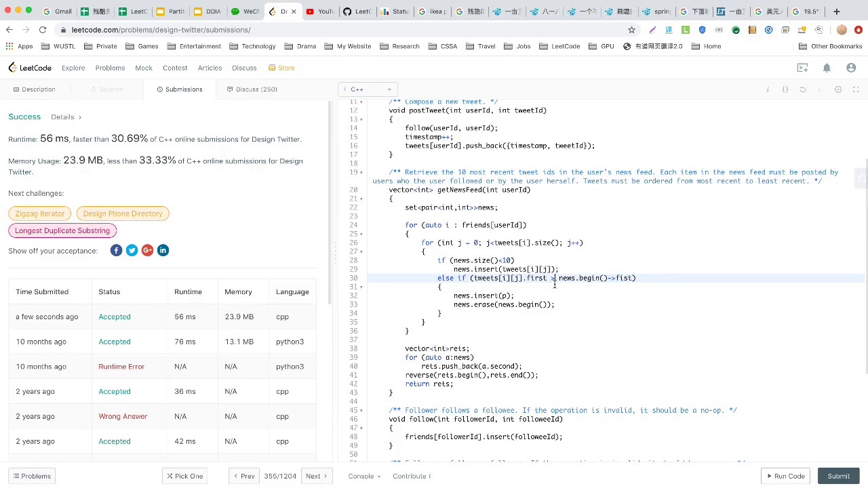The width and height of the screenshot is (868, 488).
Task: Collapse code fold arrow at line 31
Action: [x=362, y=287]
